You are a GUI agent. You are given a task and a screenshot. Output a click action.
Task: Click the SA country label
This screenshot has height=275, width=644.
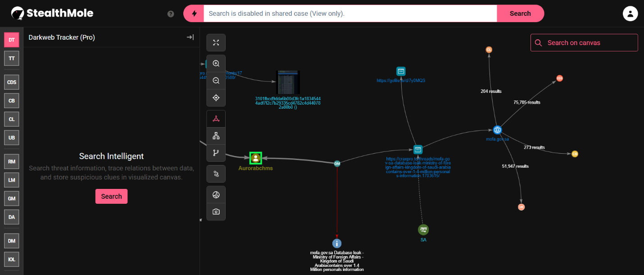(x=423, y=240)
